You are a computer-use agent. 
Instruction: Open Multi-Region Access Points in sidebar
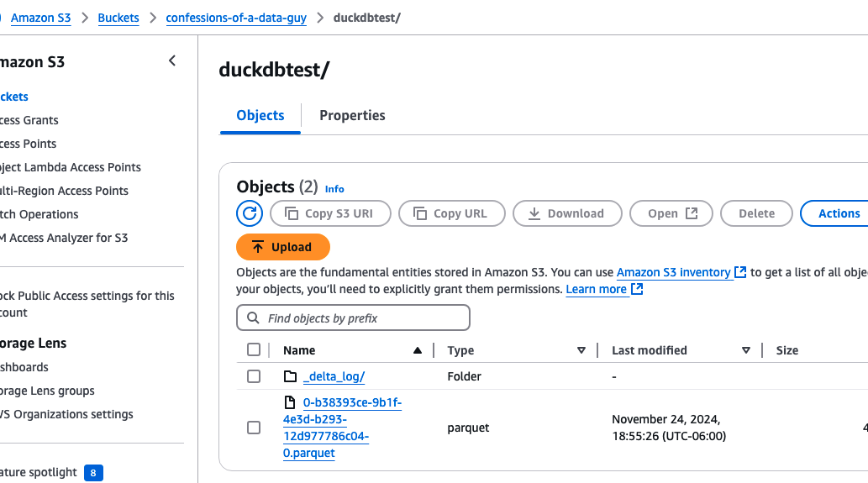64,191
